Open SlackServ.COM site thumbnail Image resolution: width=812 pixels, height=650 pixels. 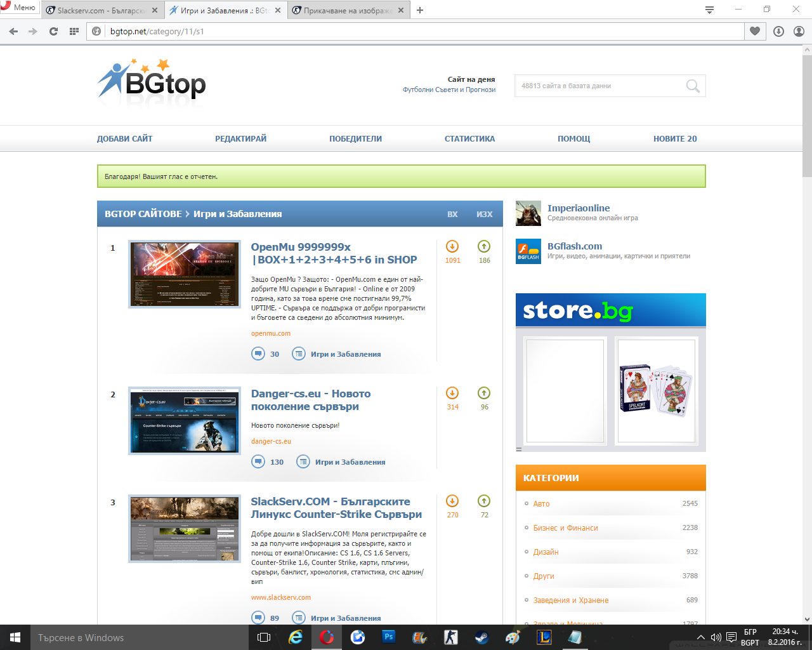[x=185, y=529]
